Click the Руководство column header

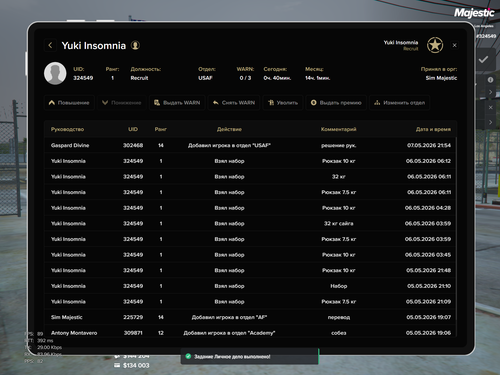67,129
